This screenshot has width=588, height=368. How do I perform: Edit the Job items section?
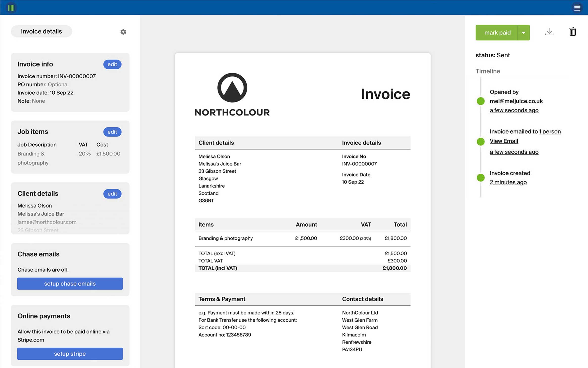coord(112,132)
